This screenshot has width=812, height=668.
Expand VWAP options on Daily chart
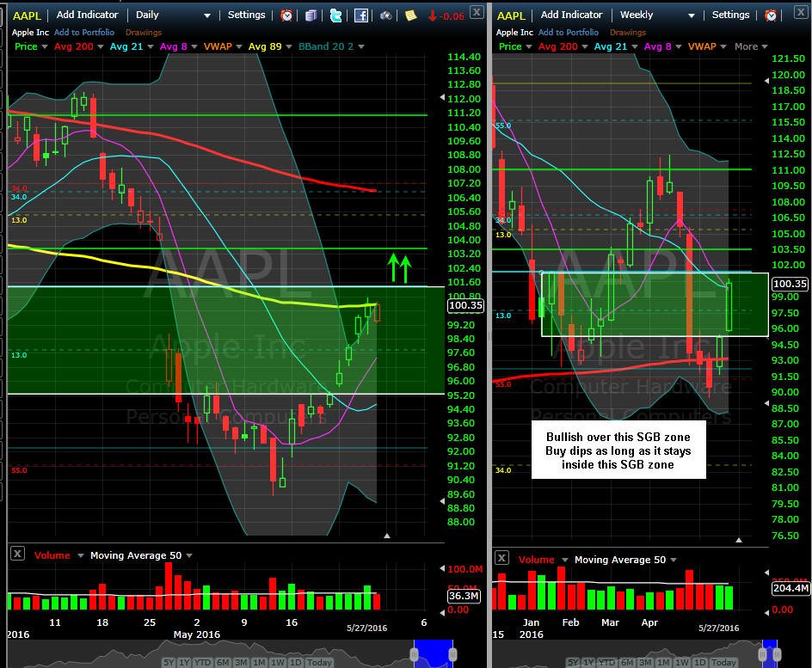tap(239, 46)
